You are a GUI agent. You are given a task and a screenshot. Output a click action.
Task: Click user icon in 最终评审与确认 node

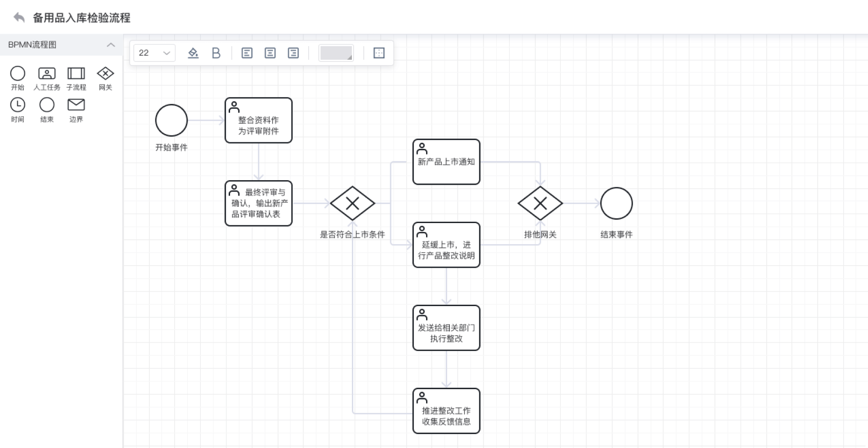234,190
